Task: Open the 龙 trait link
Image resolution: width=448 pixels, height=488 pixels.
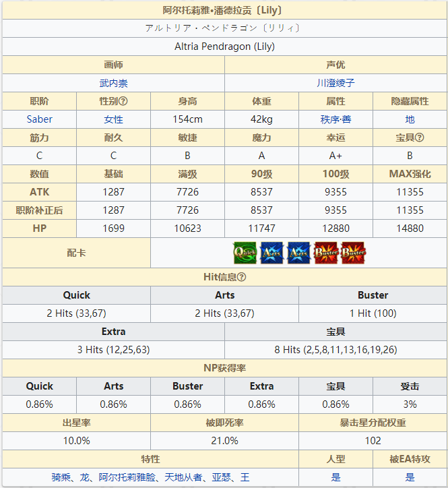Action: [x=85, y=477]
